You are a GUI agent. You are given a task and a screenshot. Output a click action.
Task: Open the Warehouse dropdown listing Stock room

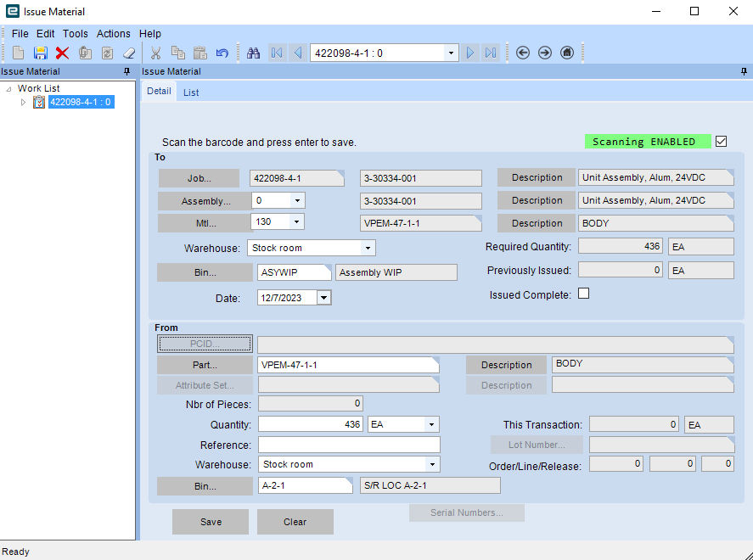click(368, 247)
